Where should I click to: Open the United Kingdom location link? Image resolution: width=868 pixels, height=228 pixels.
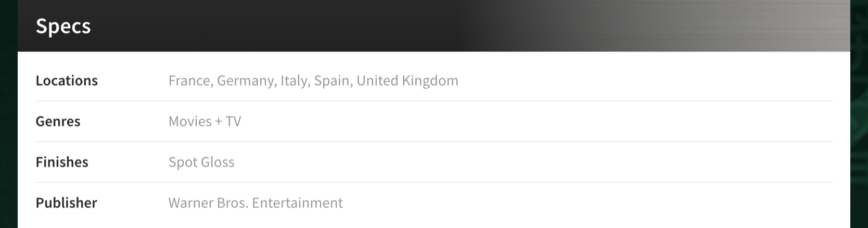tap(407, 81)
